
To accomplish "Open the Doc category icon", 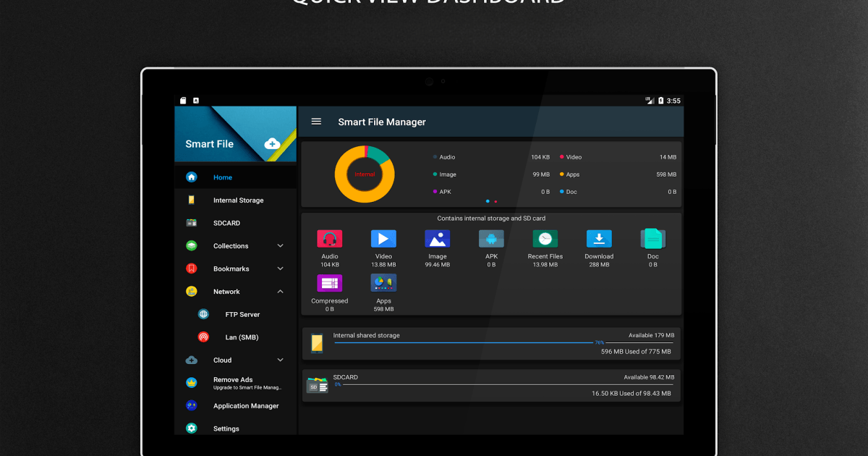I will point(652,238).
